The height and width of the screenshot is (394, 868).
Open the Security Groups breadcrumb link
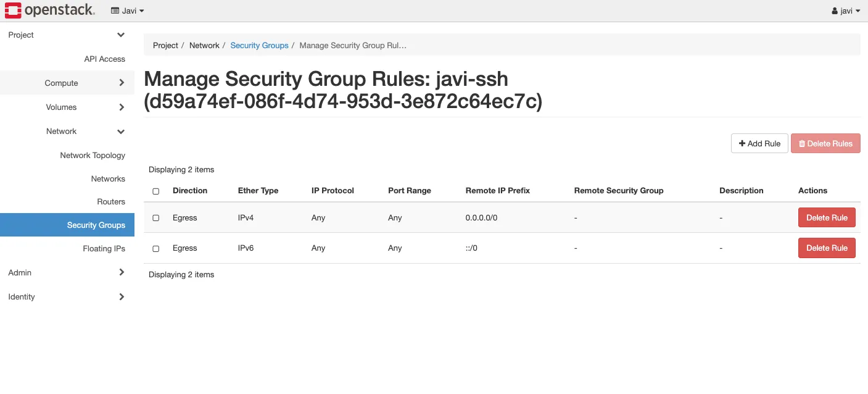[259, 45]
